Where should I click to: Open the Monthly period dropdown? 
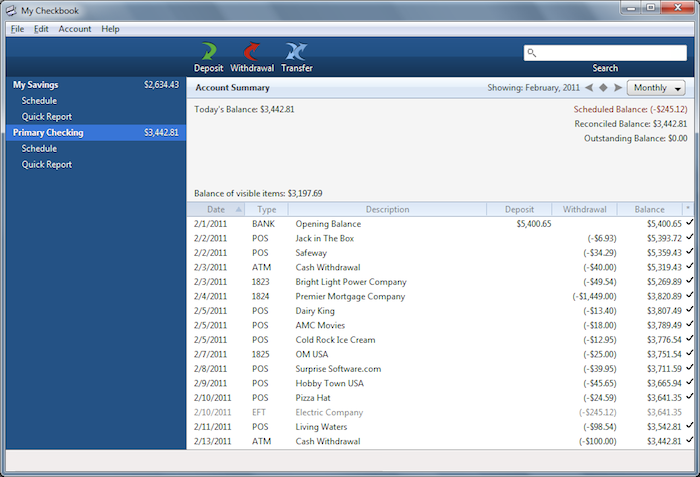coord(655,88)
